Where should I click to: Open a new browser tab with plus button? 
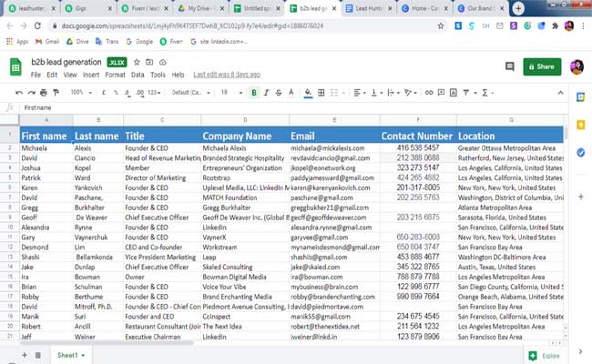518,8
